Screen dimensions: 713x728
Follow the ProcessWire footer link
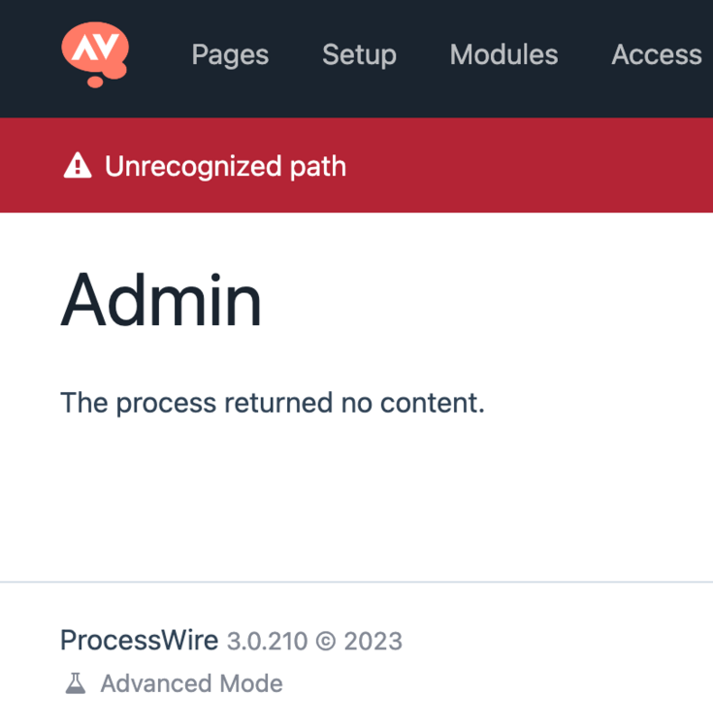click(139, 641)
